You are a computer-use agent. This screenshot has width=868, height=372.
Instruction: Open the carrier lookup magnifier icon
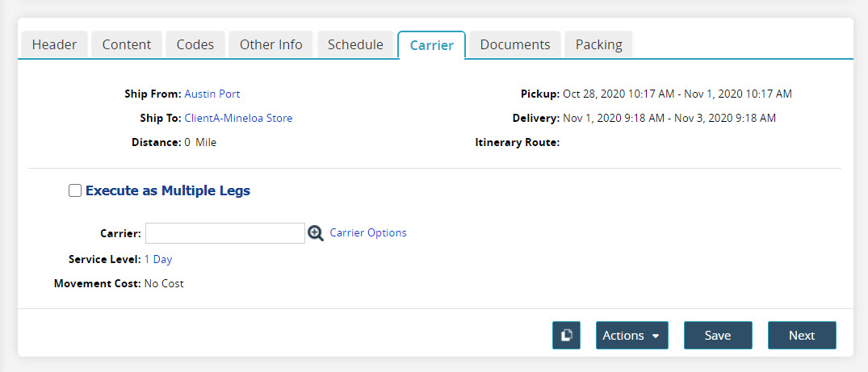click(x=316, y=233)
